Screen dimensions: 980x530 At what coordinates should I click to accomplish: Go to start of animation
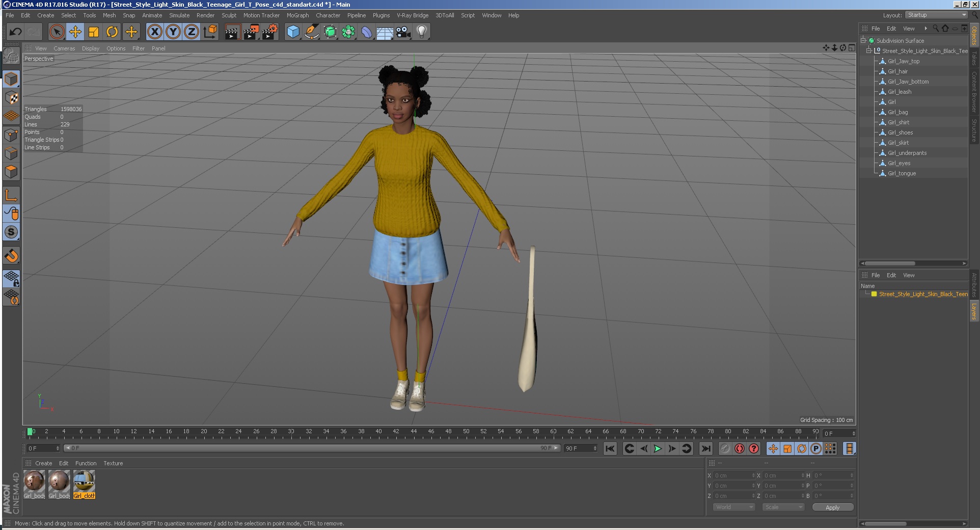[x=610, y=448]
